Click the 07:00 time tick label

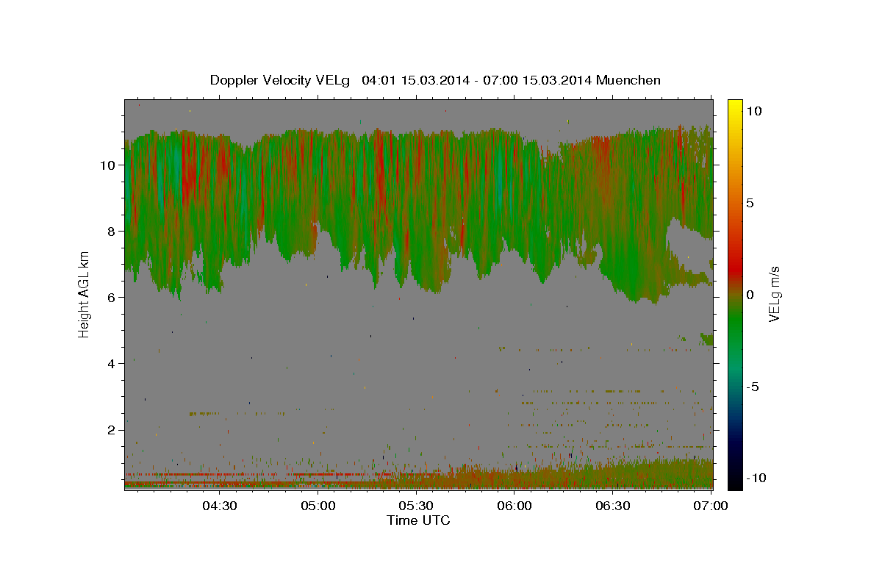[x=710, y=506]
